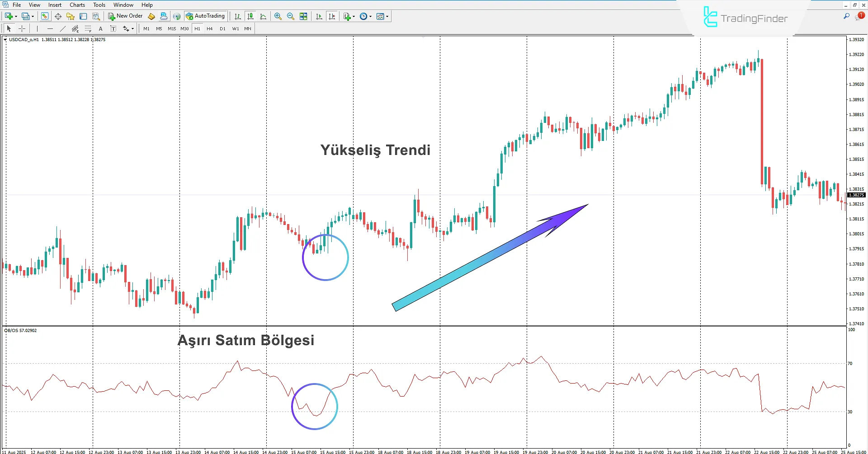Image resolution: width=868 pixels, height=454 pixels.
Task: Open the Charts menu
Action: tap(77, 5)
